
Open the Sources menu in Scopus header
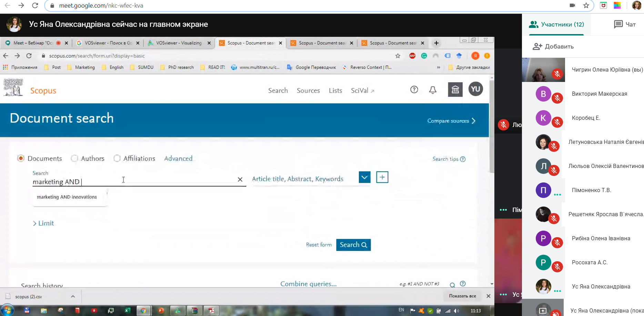point(308,91)
